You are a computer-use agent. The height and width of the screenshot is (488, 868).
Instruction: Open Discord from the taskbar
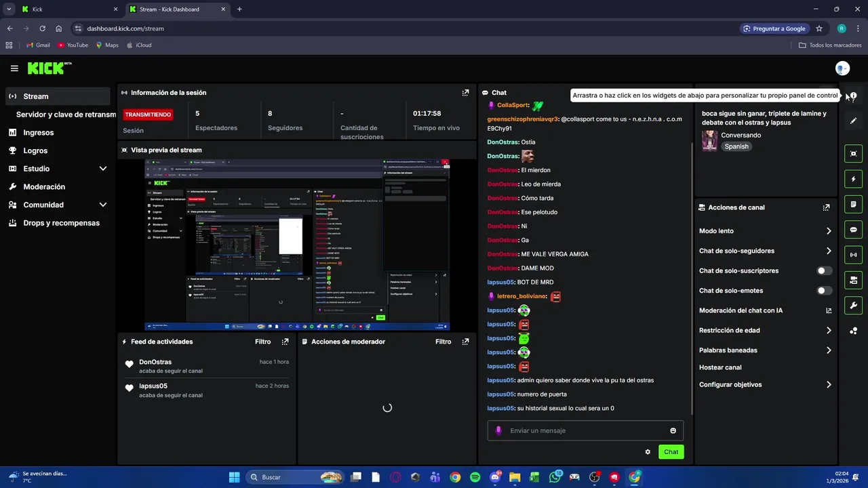[x=495, y=477]
